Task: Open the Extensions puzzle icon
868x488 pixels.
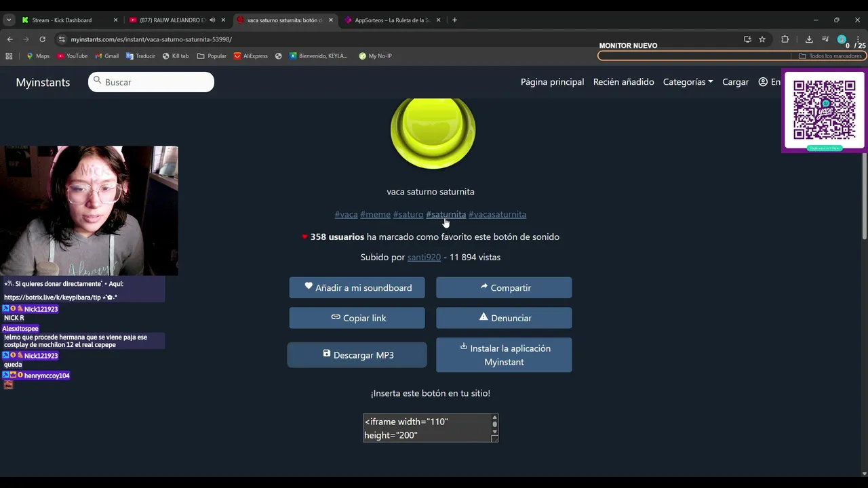Action: tap(785, 39)
